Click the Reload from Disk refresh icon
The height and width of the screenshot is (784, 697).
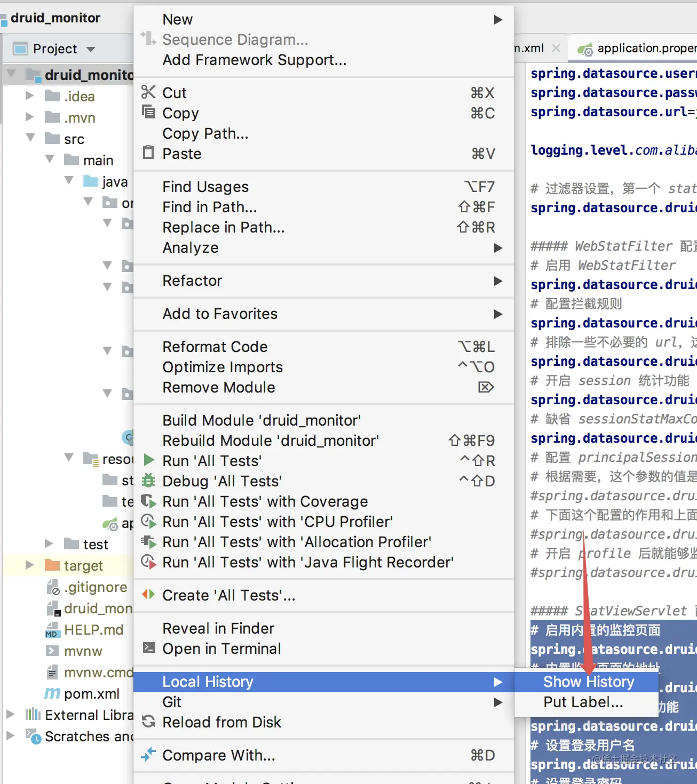coord(148,721)
